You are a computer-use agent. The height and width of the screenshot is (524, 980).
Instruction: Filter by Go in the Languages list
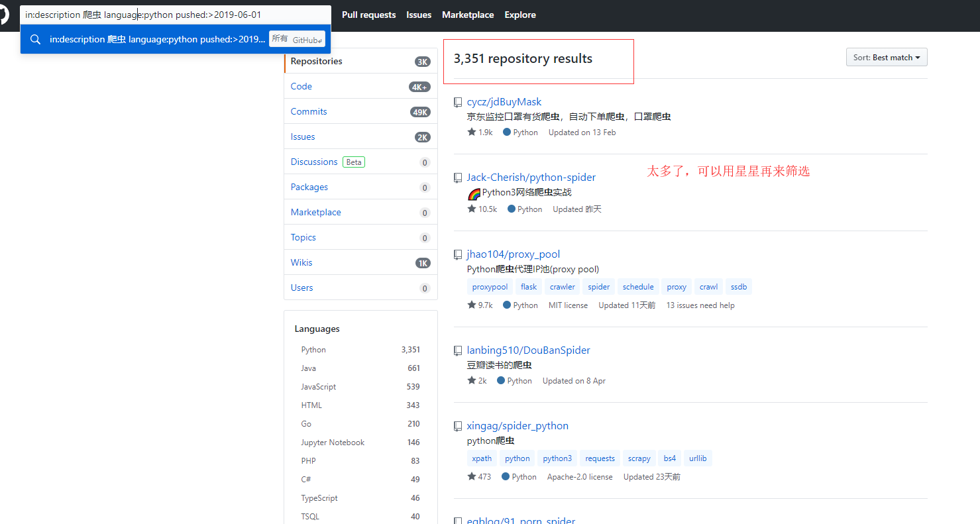pyautogui.click(x=360, y=424)
